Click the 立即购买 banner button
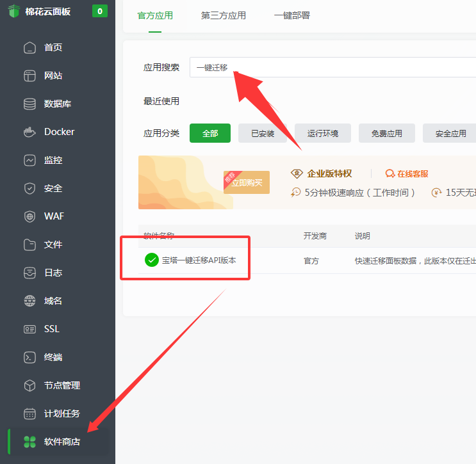 [247, 182]
